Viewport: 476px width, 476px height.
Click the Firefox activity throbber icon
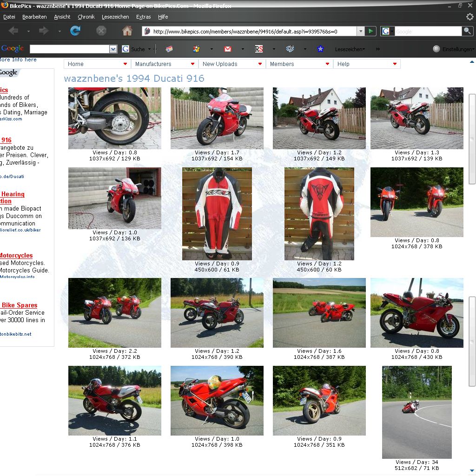pyautogui.click(x=470, y=17)
